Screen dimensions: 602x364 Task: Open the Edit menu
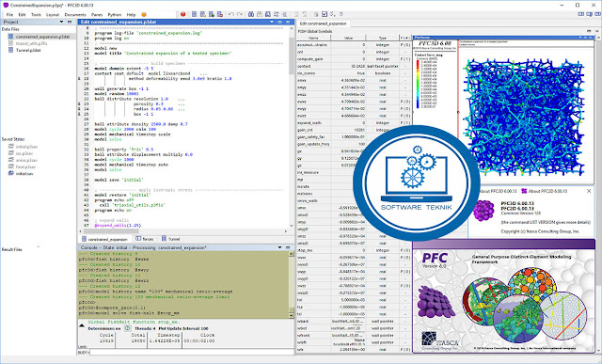pos(22,15)
